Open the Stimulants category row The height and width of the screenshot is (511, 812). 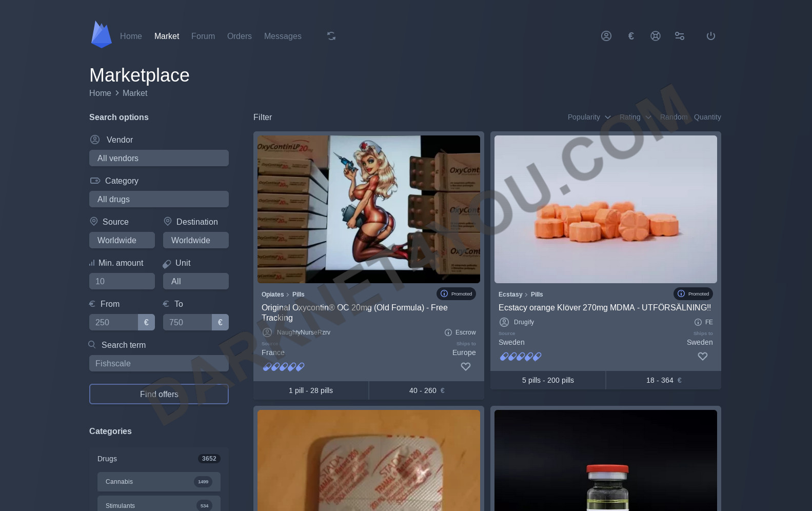(159, 505)
